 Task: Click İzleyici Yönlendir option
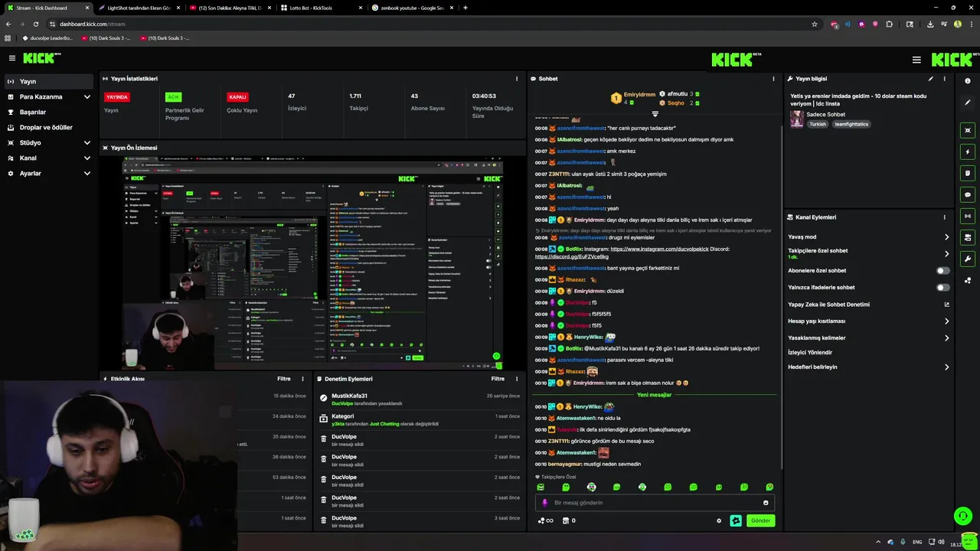[810, 353]
